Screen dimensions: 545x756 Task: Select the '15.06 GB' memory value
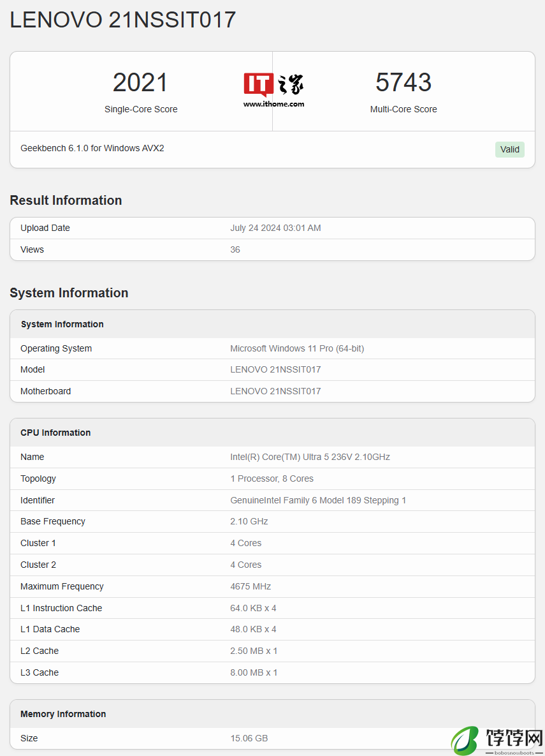click(249, 739)
